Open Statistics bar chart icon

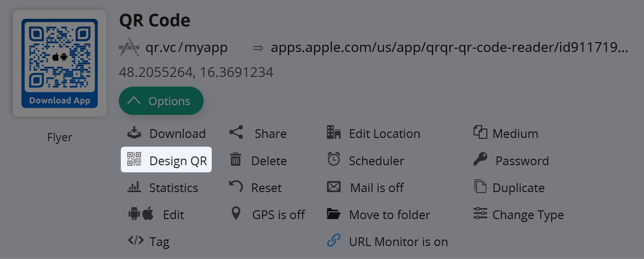[134, 187]
